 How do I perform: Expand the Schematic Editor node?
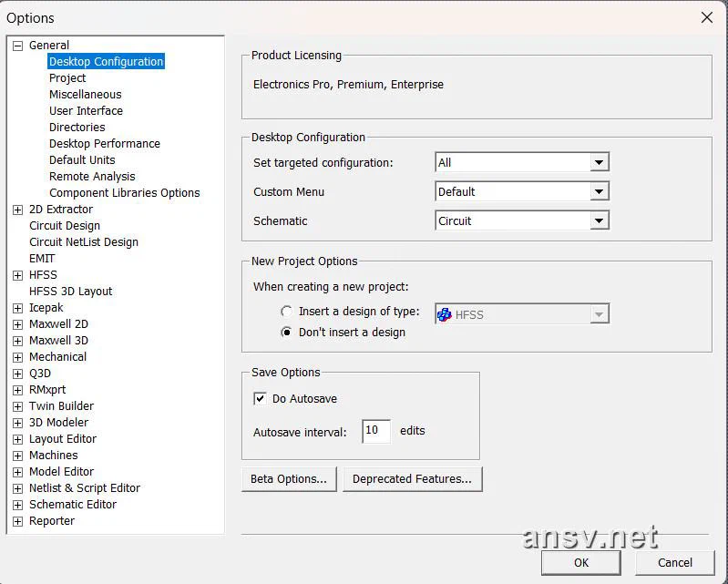[x=17, y=505]
